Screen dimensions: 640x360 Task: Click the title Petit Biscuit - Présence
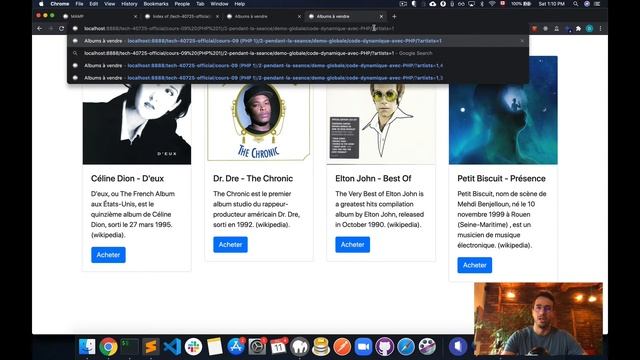click(x=501, y=178)
